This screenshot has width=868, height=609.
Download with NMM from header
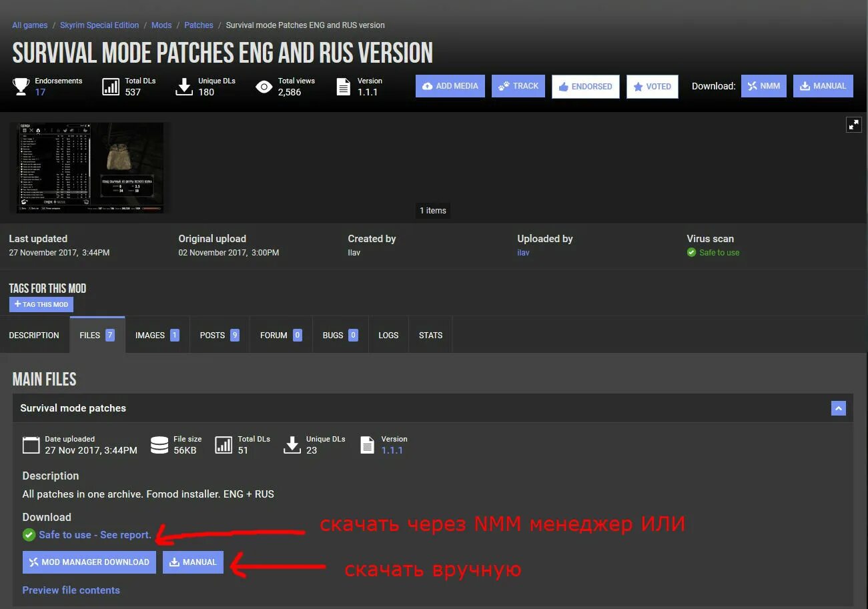pyautogui.click(x=764, y=86)
